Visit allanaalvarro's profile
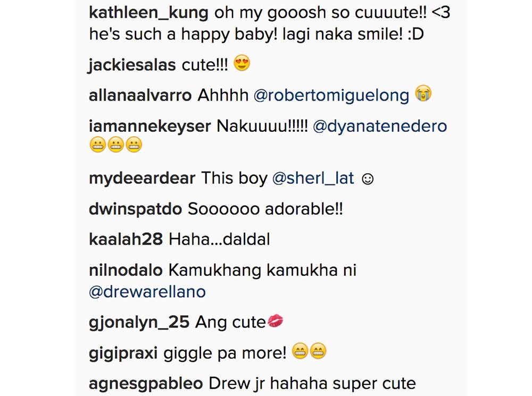The image size is (532, 396). [x=140, y=95]
